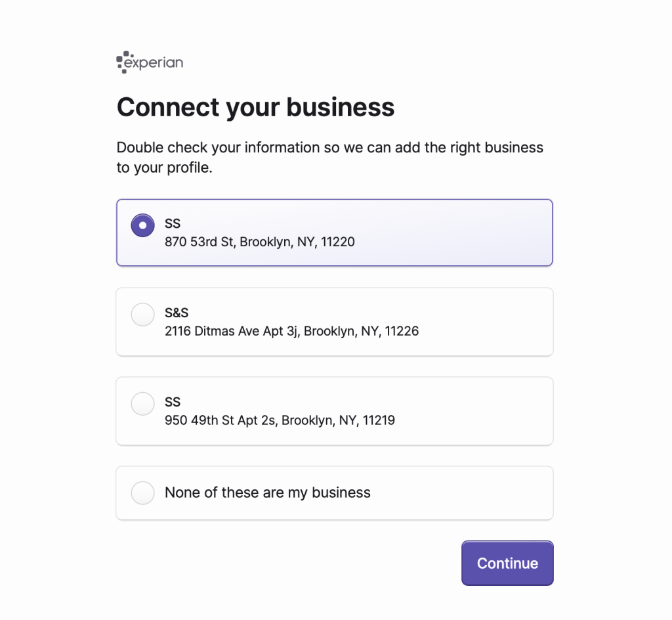Viewport: 672px width, 620px height.
Task: Click the Experian wordmark text
Action: 154,63
